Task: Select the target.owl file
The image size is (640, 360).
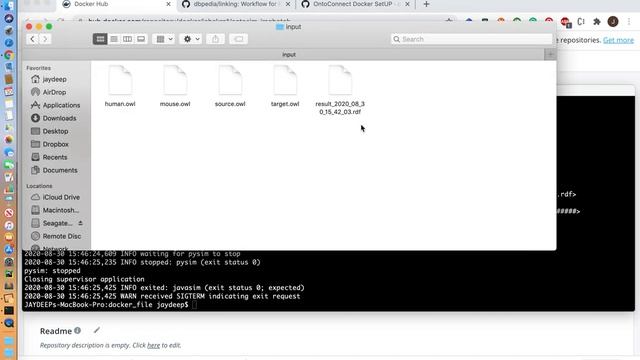Action: click(285, 87)
